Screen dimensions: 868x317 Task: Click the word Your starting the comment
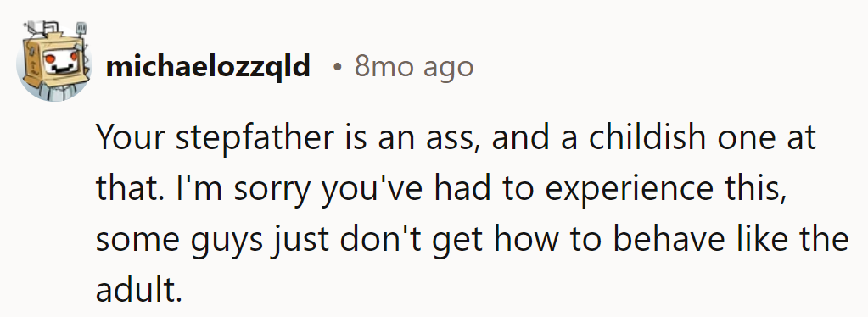point(131,137)
